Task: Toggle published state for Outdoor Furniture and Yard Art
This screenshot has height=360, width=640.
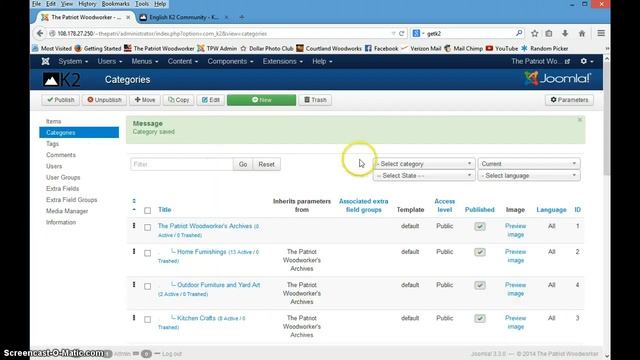Action: (x=480, y=285)
